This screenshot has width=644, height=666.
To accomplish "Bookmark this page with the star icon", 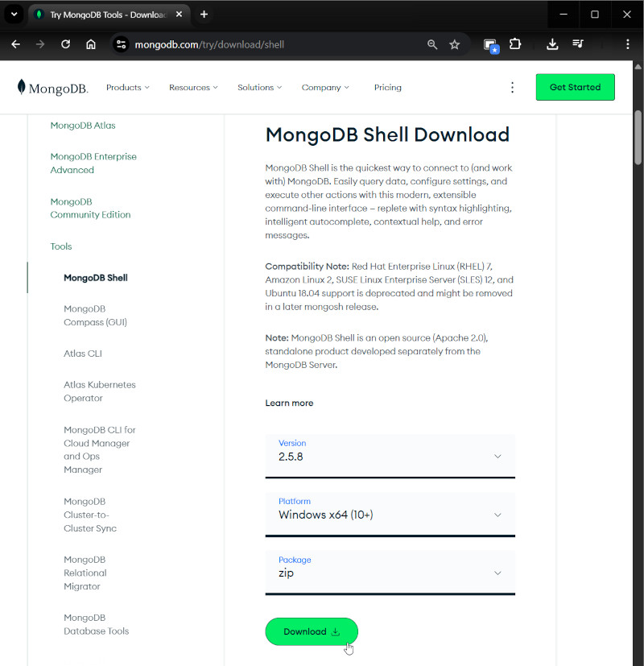I will click(x=455, y=44).
